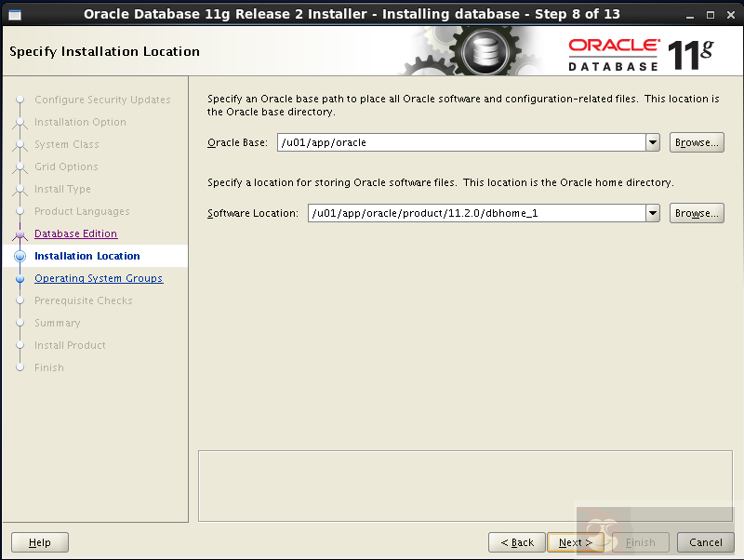
Task: Click Browse next to Software Location
Action: tap(696, 213)
